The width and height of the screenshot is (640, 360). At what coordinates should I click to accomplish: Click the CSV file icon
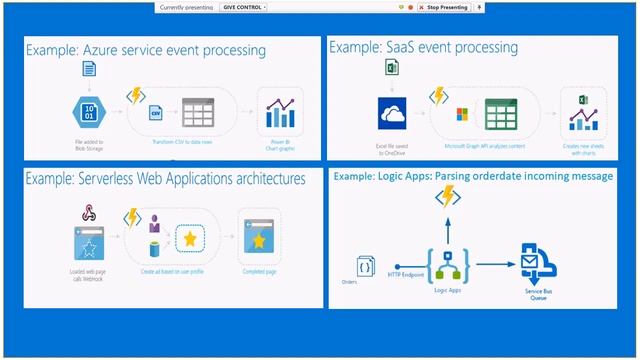(x=156, y=113)
